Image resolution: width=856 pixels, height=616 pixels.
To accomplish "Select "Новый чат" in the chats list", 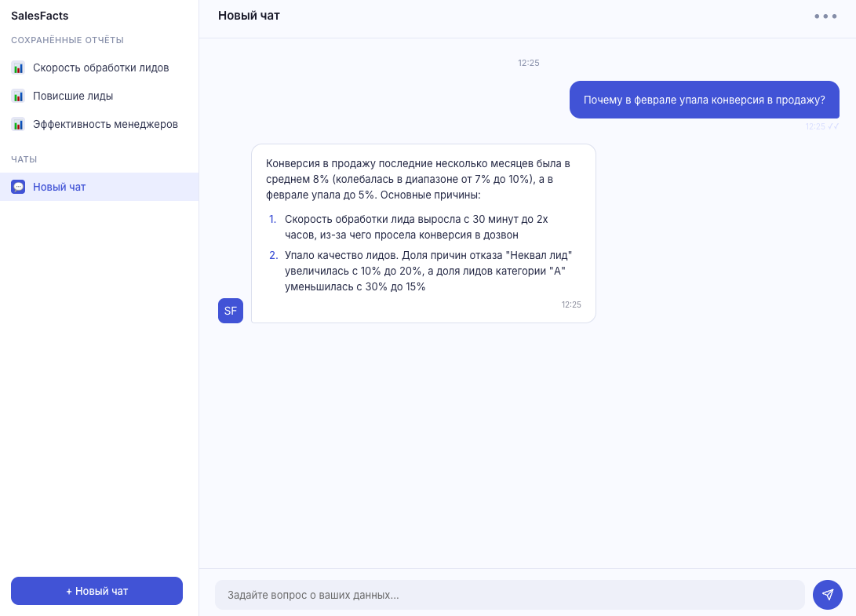I will pyautogui.click(x=57, y=187).
